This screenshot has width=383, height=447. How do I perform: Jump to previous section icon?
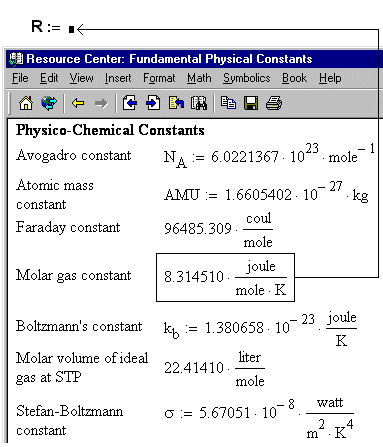coord(129,103)
